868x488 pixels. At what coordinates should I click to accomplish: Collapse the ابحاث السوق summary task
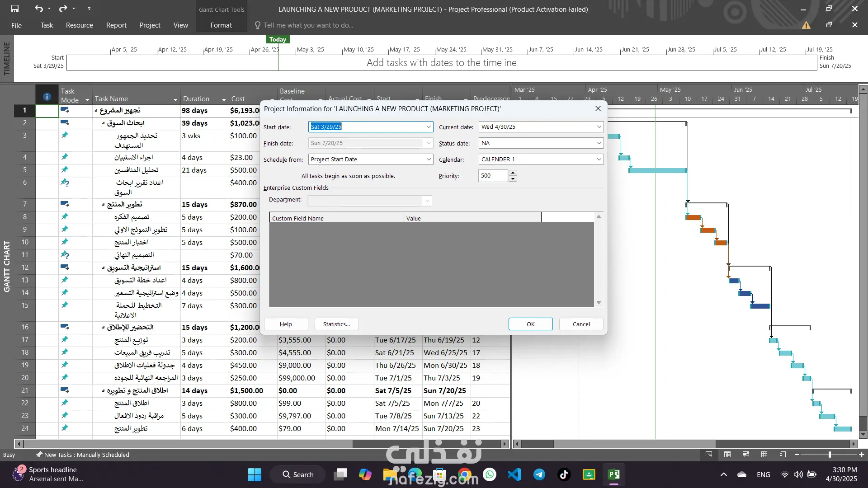pos(103,123)
